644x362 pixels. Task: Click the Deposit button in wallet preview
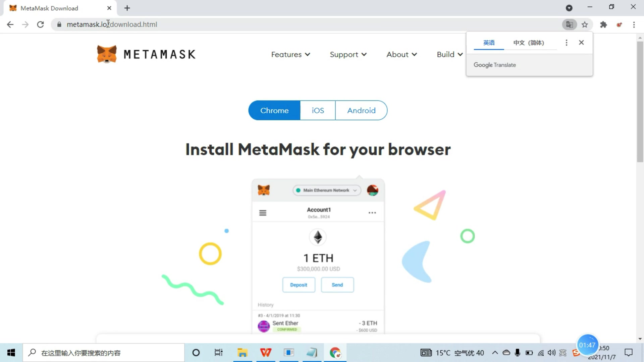pyautogui.click(x=299, y=285)
